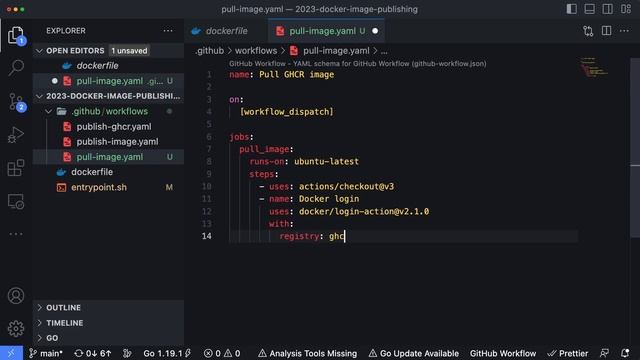640x360 pixels.
Task: Click the editor vertical scrollbar
Action: 635,148
